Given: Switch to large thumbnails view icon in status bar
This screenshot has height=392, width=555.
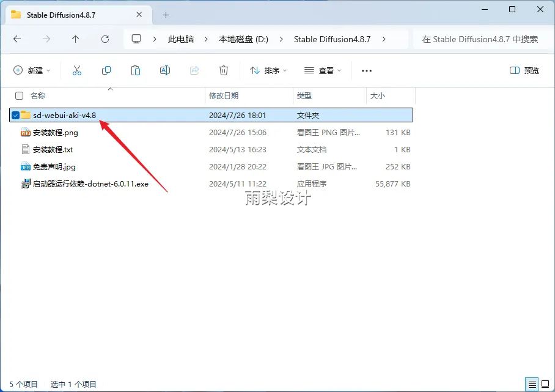Looking at the screenshot, I should pyautogui.click(x=545, y=384).
